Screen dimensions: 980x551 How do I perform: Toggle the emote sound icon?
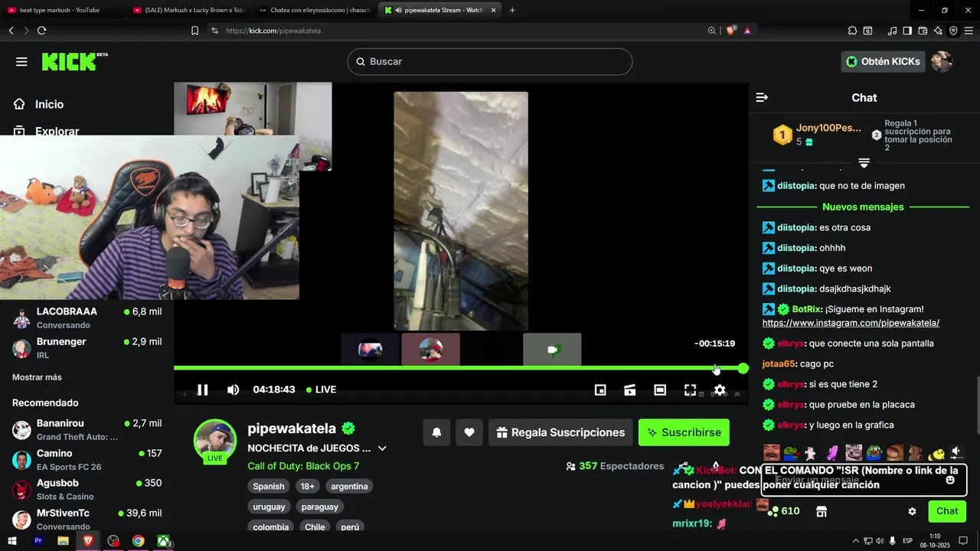[x=955, y=453]
